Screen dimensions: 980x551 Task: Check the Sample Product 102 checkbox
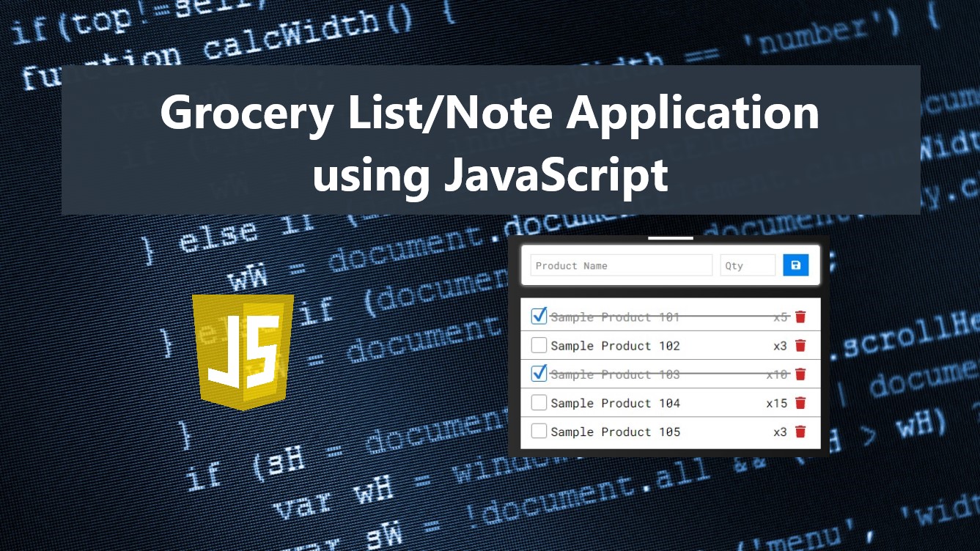pyautogui.click(x=539, y=344)
